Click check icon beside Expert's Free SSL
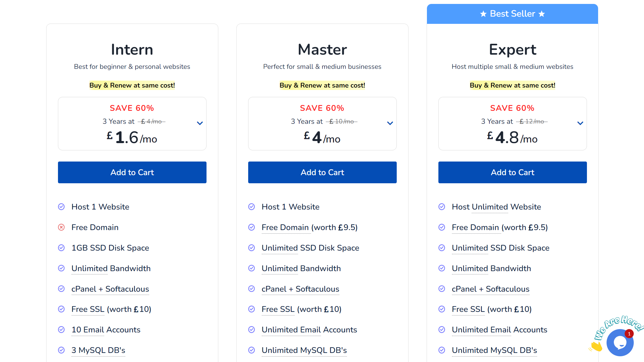 [442, 309]
